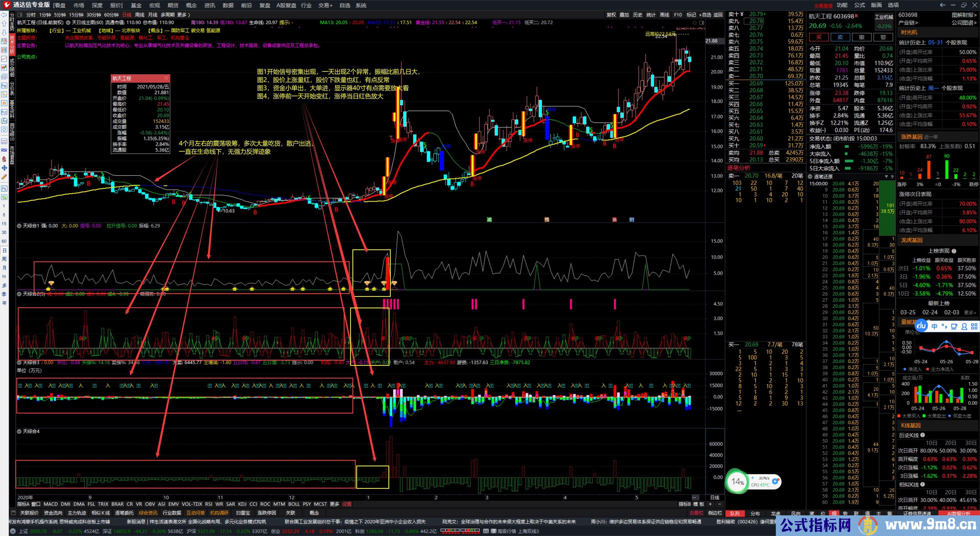
Task: Collapse the 天综合4 indicator panel
Action: pos(19,431)
